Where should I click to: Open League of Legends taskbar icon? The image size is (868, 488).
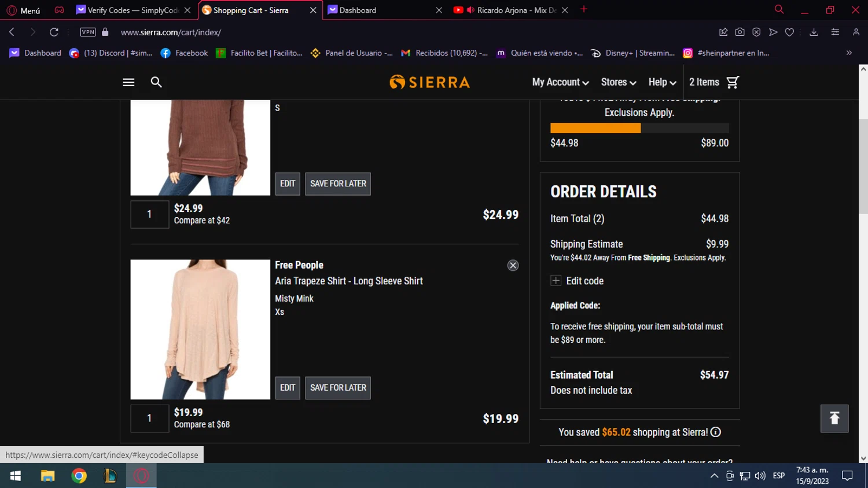point(110,476)
